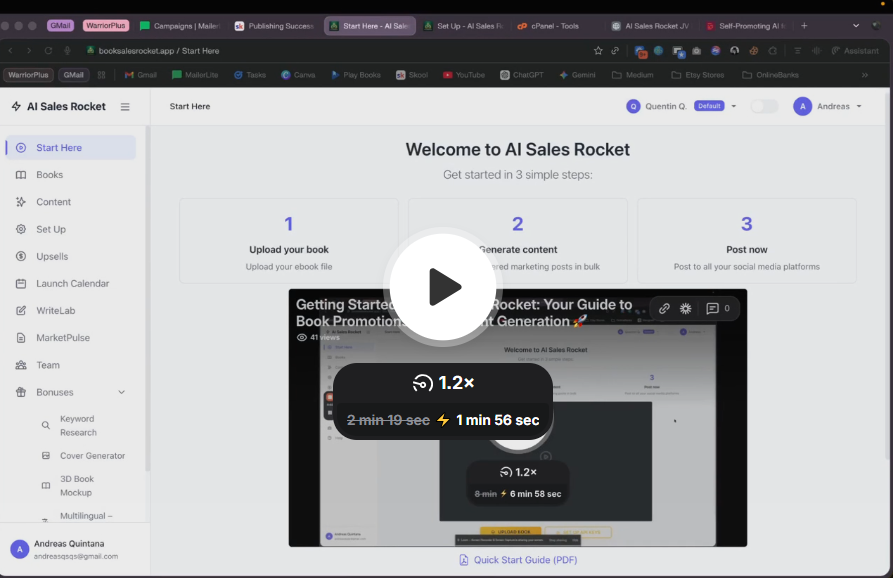893x578 pixels.
Task: Copy video link via link icon
Action: pyautogui.click(x=664, y=308)
